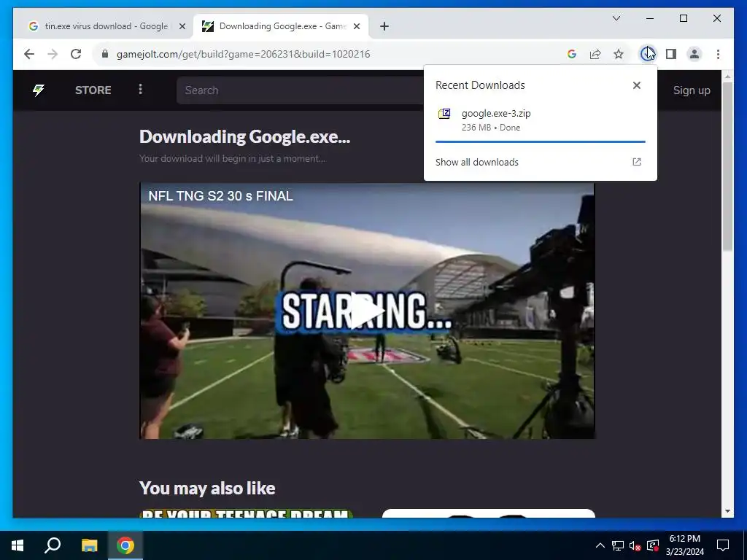Click first recommended game thumbnail

coord(247,513)
